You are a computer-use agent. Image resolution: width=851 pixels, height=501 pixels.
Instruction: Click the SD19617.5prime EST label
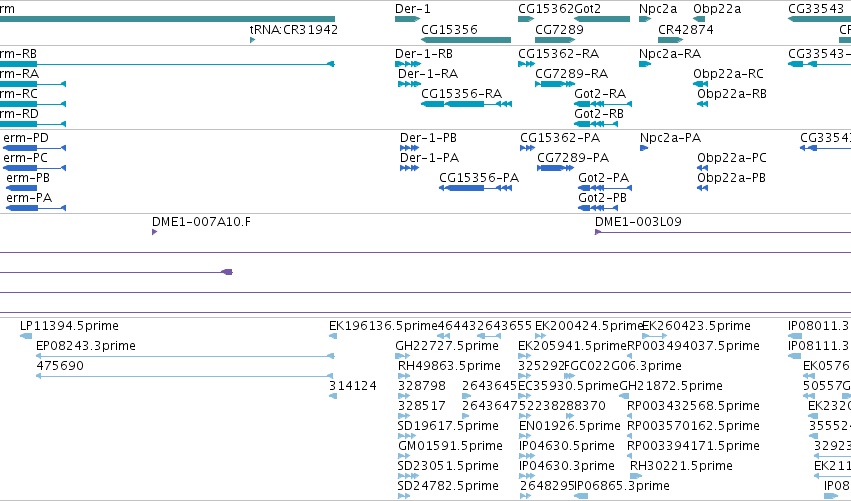tap(448, 426)
